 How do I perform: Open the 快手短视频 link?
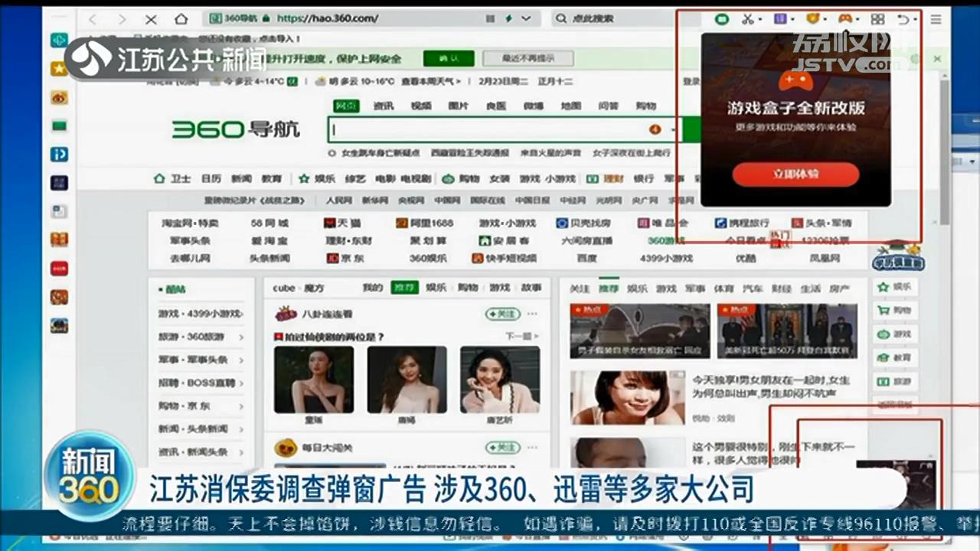click(x=505, y=258)
